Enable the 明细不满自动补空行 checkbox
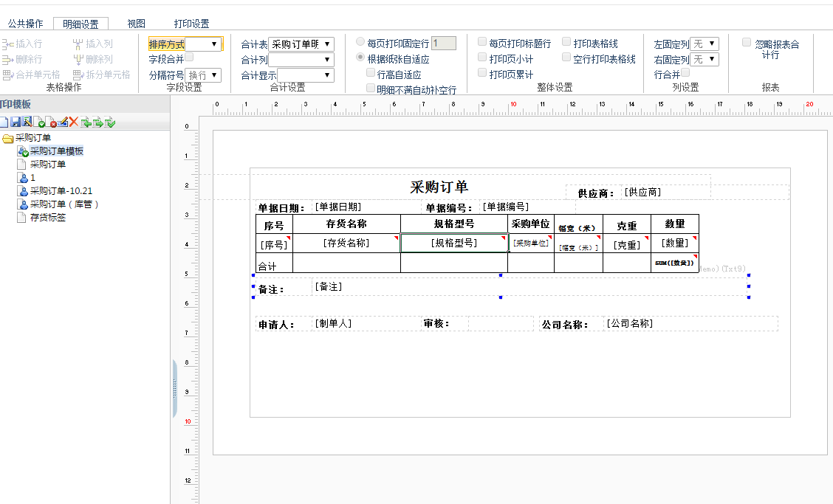This screenshot has width=833, height=504. pos(371,88)
